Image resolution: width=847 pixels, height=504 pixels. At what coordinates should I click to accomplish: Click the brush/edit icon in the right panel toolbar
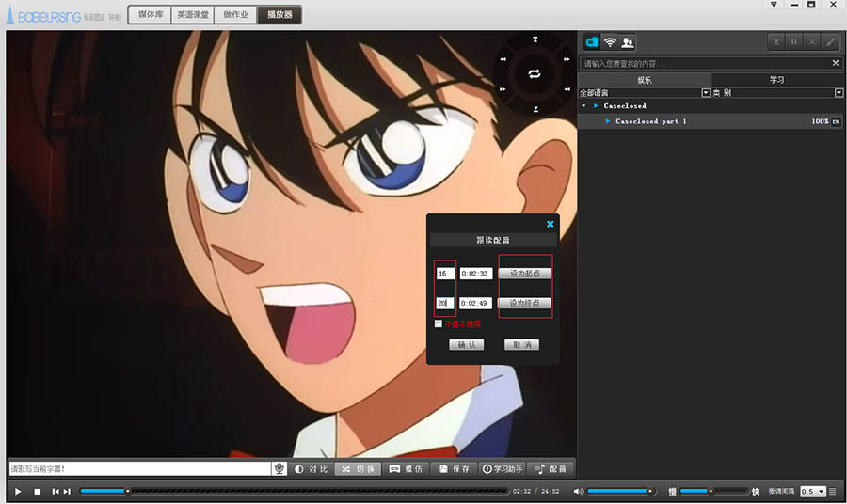tap(830, 41)
